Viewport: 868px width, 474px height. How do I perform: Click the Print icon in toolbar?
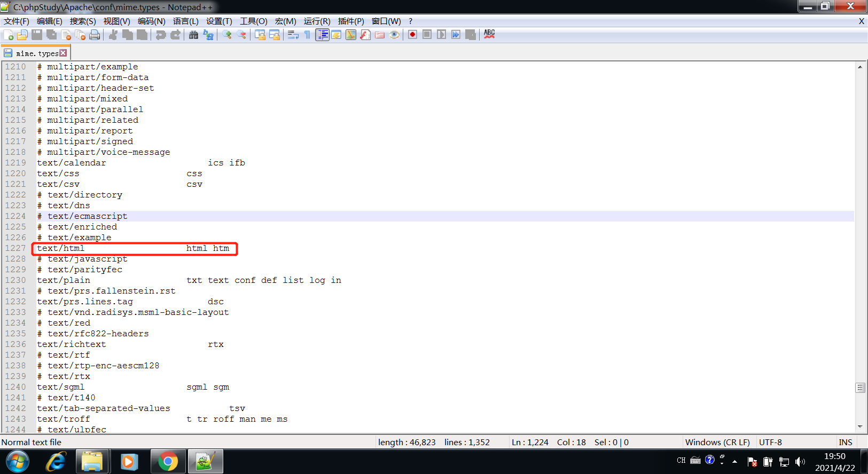click(95, 35)
